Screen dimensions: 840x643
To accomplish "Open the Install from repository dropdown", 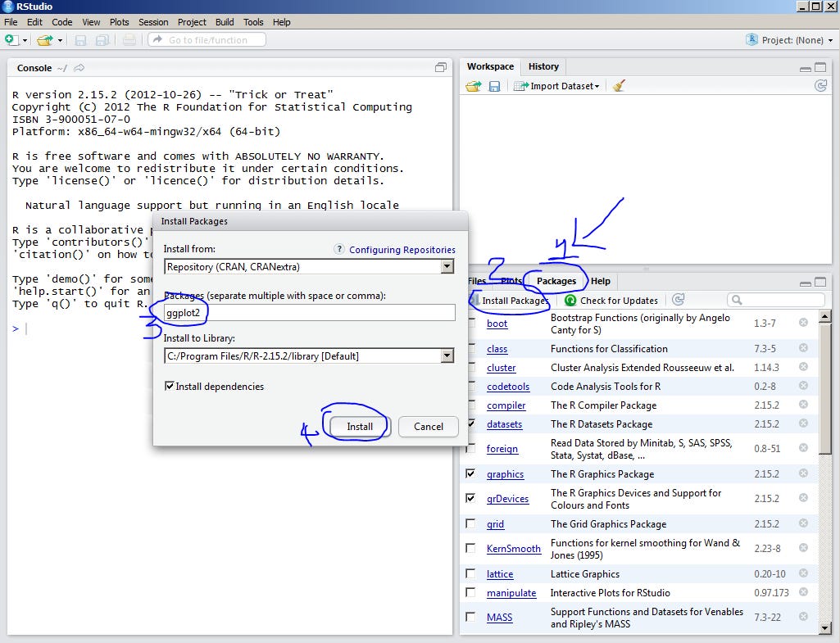I will click(309, 267).
